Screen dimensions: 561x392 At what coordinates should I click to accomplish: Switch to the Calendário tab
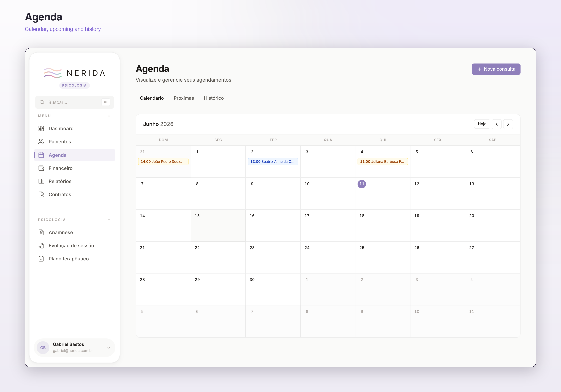point(152,98)
